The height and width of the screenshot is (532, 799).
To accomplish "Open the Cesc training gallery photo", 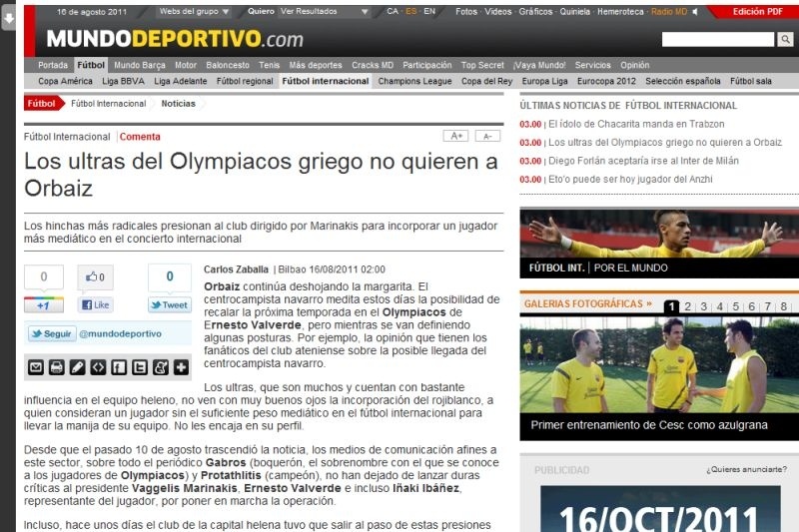I will [x=659, y=364].
